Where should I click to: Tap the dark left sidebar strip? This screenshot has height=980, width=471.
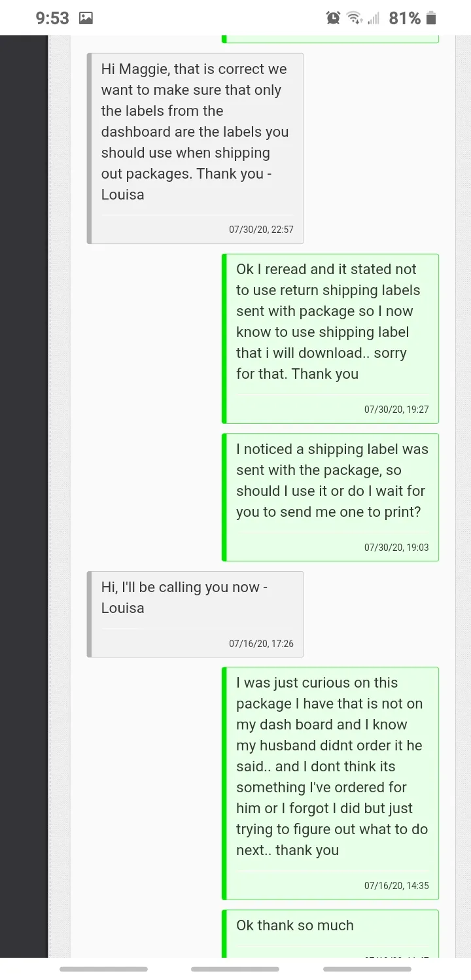click(24, 496)
